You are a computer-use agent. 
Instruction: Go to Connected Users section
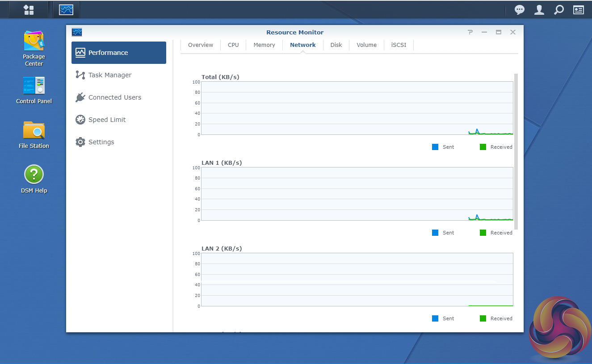tap(114, 97)
